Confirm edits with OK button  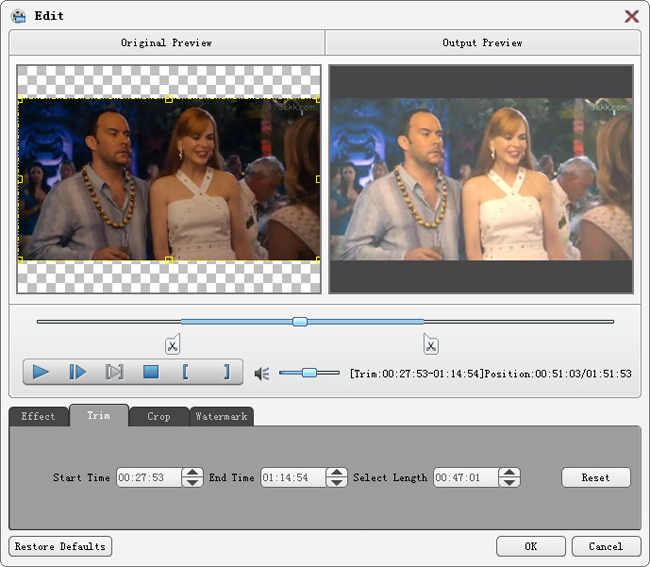point(531,546)
